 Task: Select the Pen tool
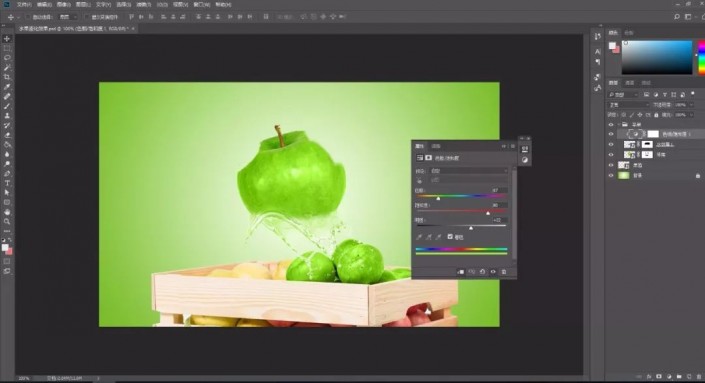coord(7,174)
